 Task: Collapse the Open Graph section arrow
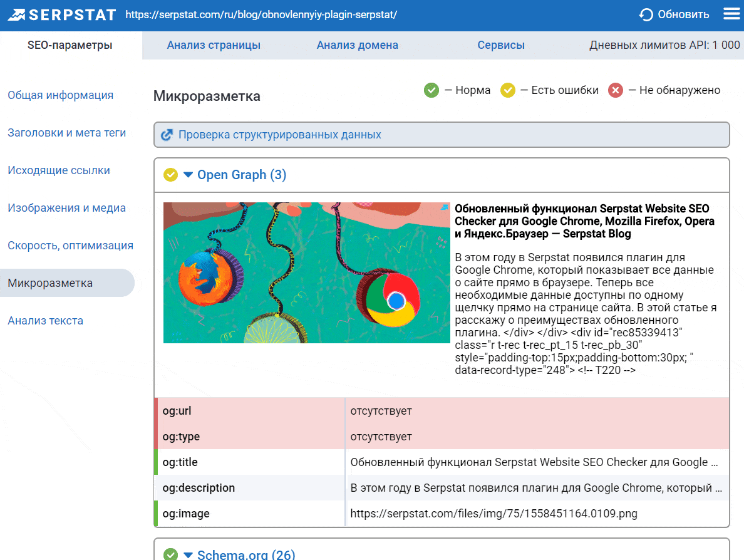point(188,175)
